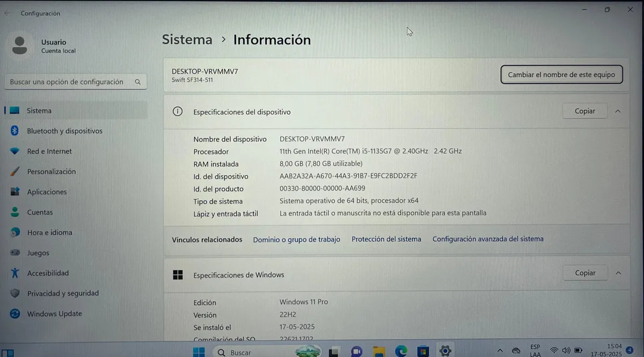
Task: Click the Se instaló el date value
Action: (297, 327)
